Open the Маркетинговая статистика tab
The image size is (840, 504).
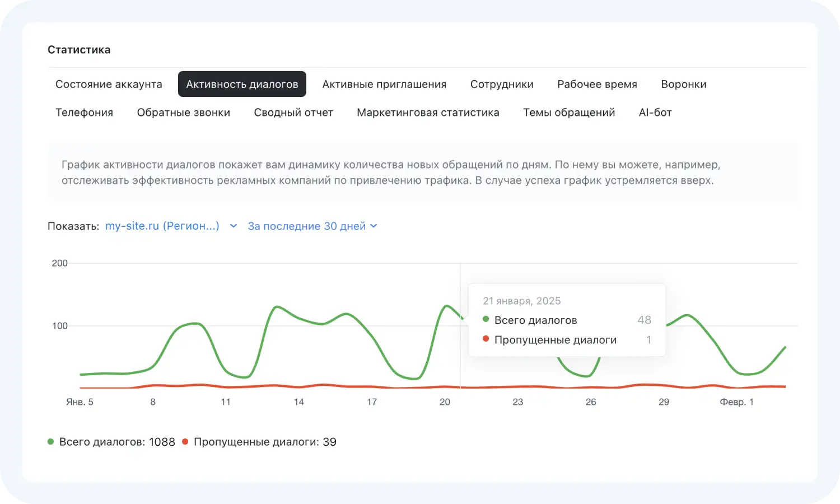coord(428,113)
